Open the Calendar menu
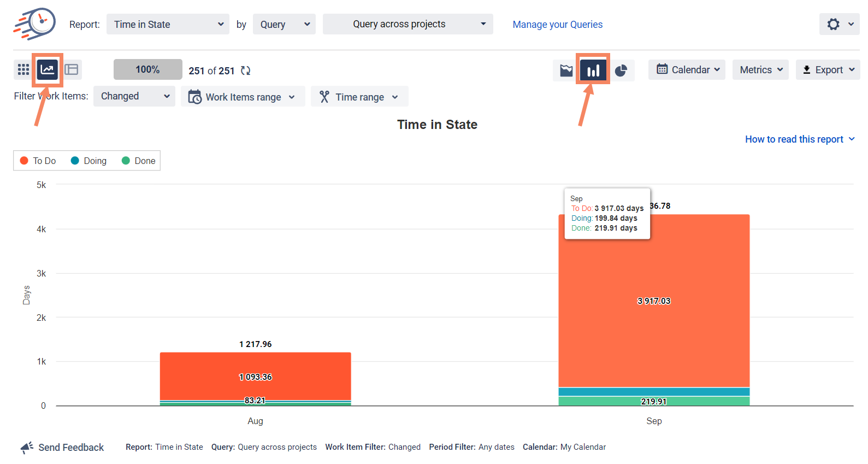 click(x=687, y=70)
